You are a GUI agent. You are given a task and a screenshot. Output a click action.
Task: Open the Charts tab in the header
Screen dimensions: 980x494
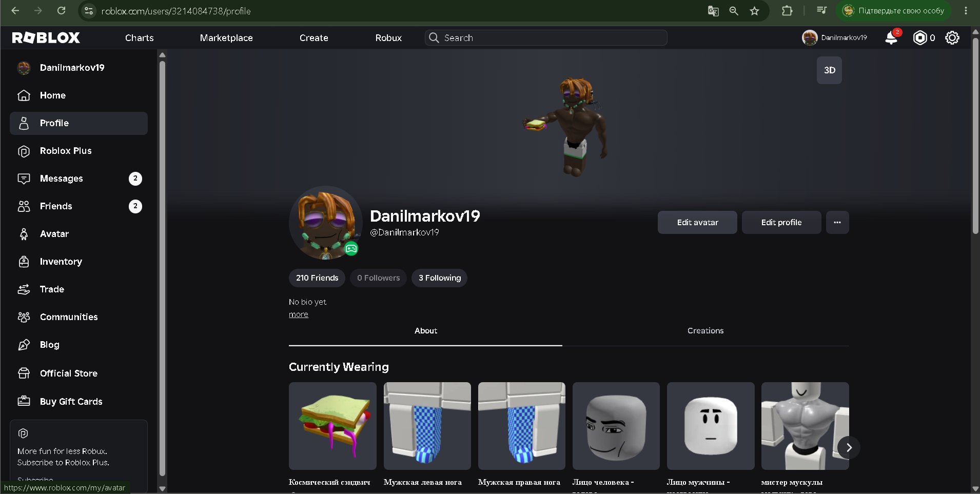point(140,37)
